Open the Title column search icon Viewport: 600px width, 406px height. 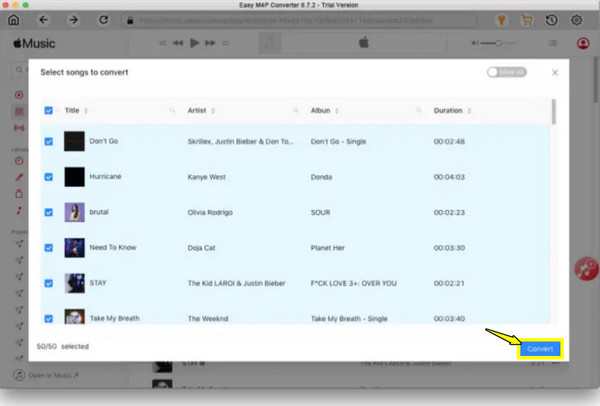pos(173,110)
